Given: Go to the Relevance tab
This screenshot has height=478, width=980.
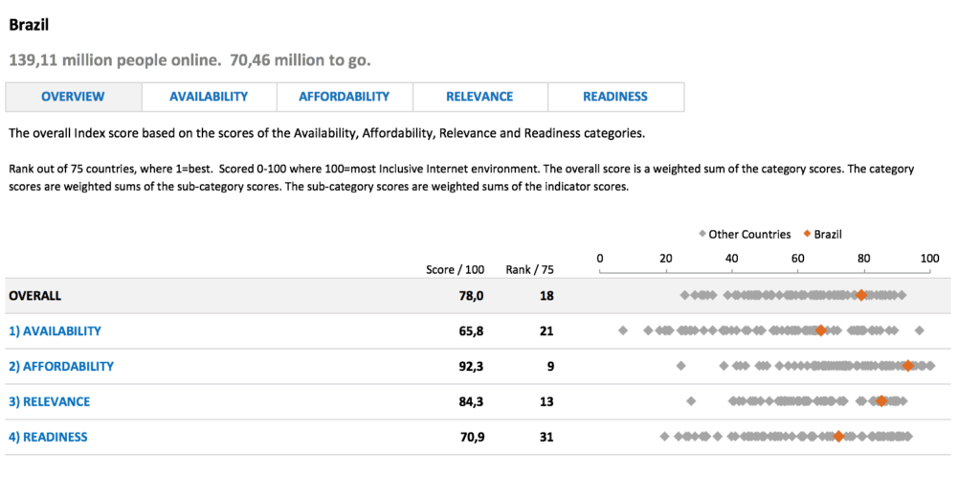Looking at the screenshot, I should pyautogui.click(x=479, y=97).
